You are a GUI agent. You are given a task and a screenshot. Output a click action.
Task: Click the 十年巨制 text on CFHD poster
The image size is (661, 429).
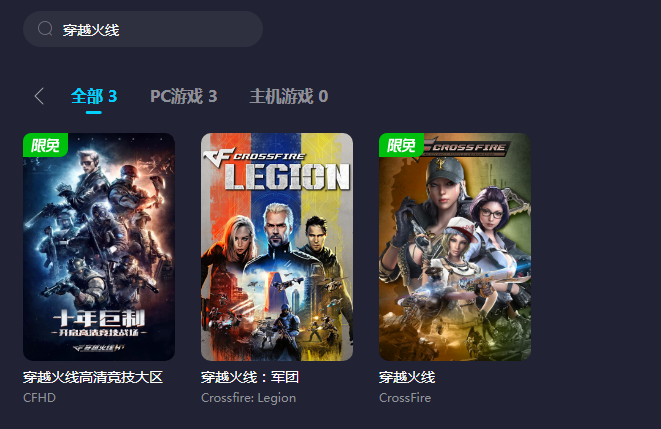coord(99,318)
